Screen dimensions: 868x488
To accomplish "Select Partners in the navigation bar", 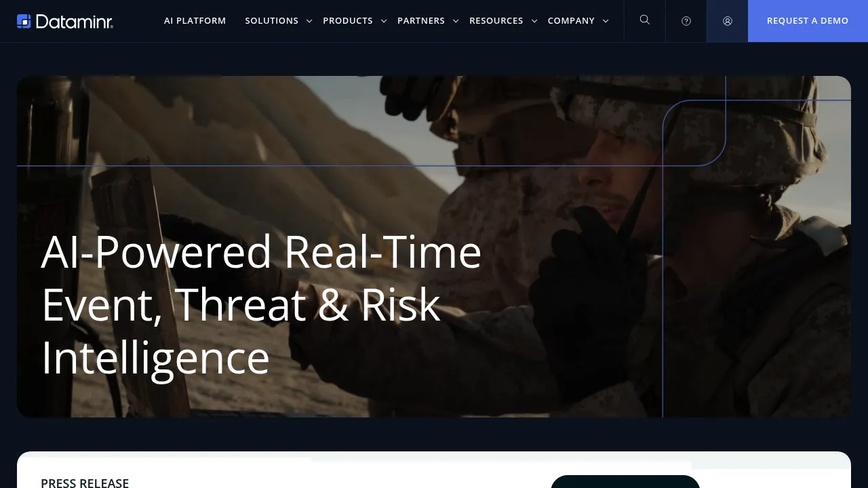I will pyautogui.click(x=421, y=21).
